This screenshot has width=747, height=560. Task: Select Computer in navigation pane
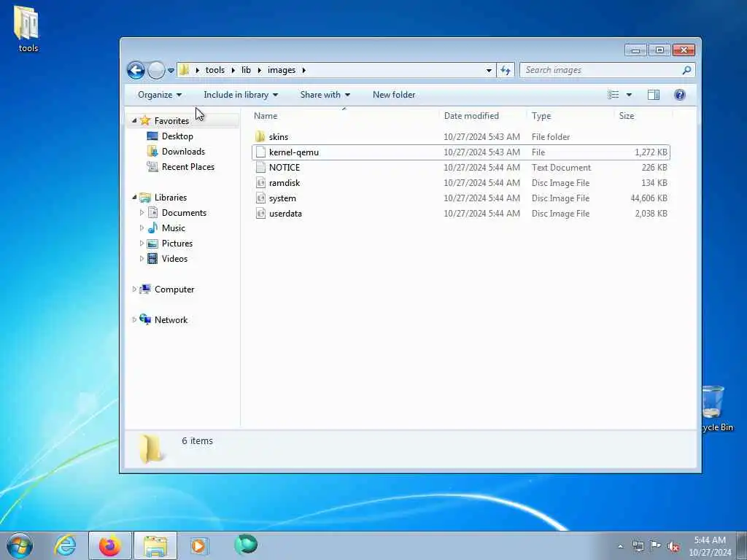174,289
